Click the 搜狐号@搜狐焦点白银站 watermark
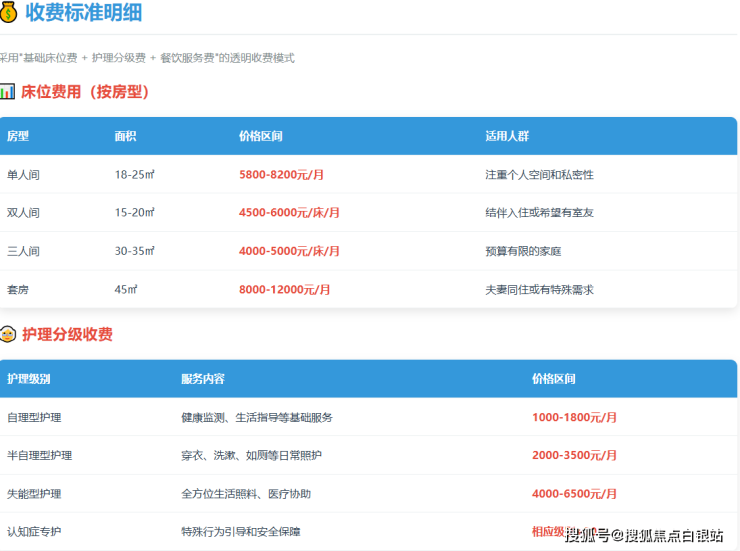 (x=644, y=535)
